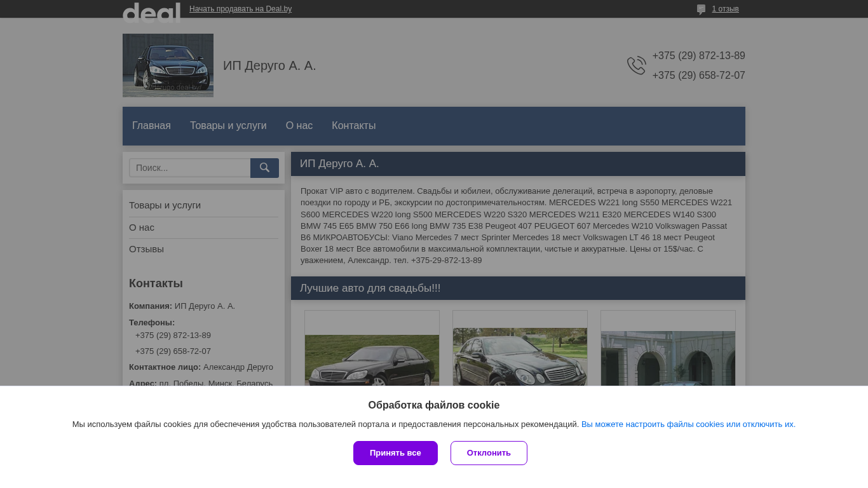Open 'О нас' in the navigation bar
Image resolution: width=868 pixels, height=488 pixels.
pyautogui.click(x=299, y=126)
